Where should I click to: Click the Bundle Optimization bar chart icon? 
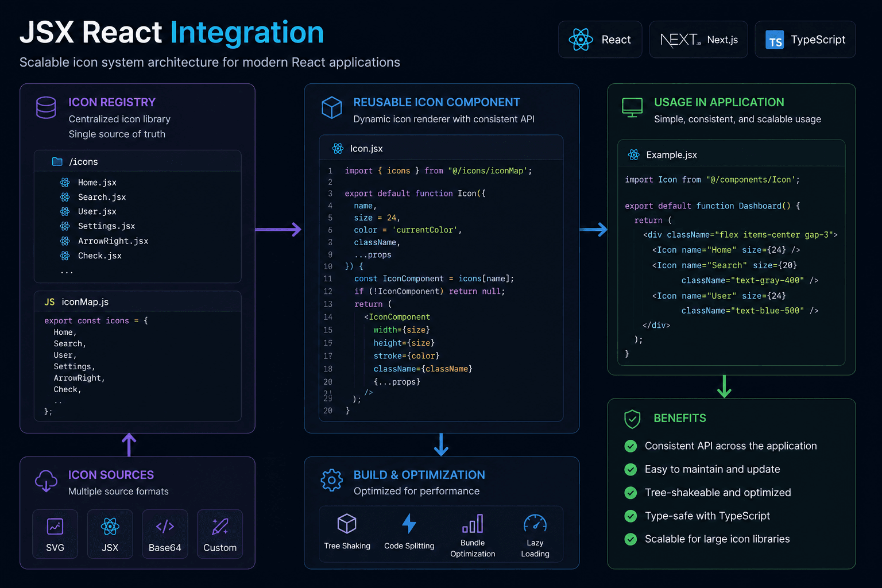coord(473,524)
